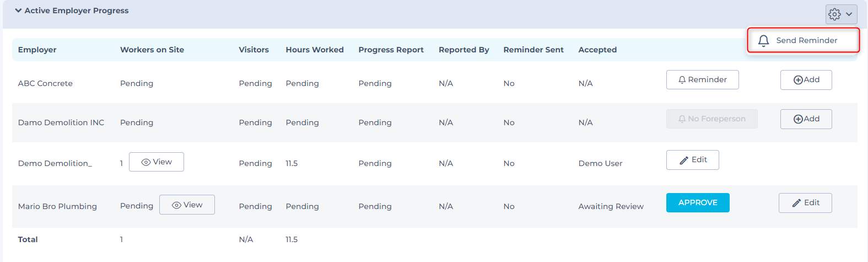Open the gear dropdown arrow
The image size is (868, 262).
coord(849,14)
